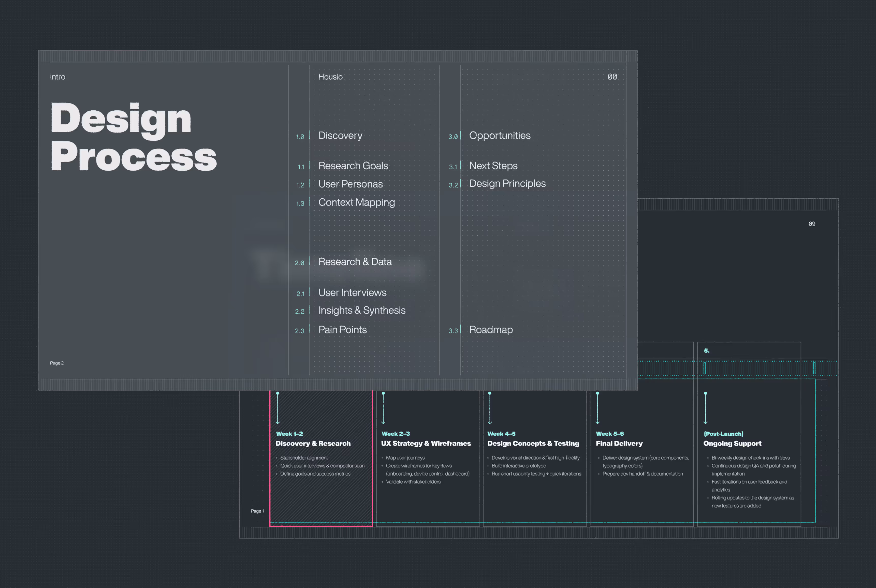Click the Opportunities section heading
Screen dimensions: 876x588
500,135
